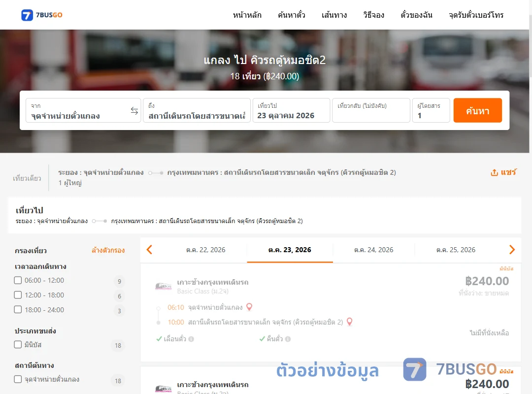Click the share icon next to แชร์
The height and width of the screenshot is (394, 532).
(494, 172)
